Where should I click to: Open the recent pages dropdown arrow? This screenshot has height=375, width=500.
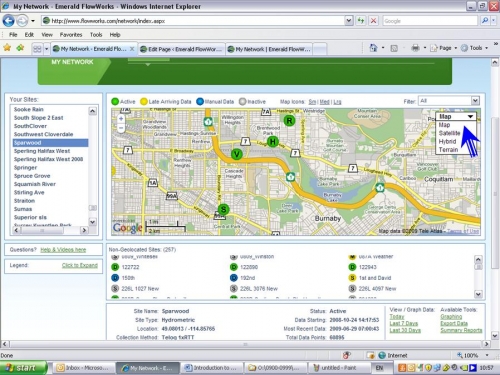coord(33,21)
